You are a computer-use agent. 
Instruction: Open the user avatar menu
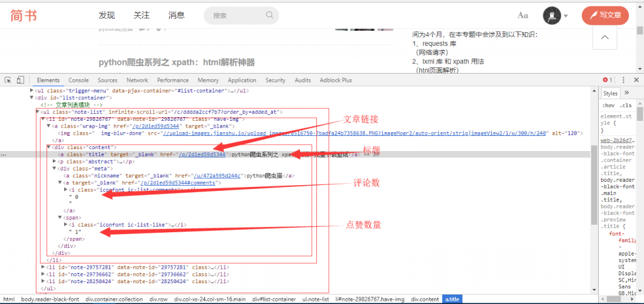(555, 15)
